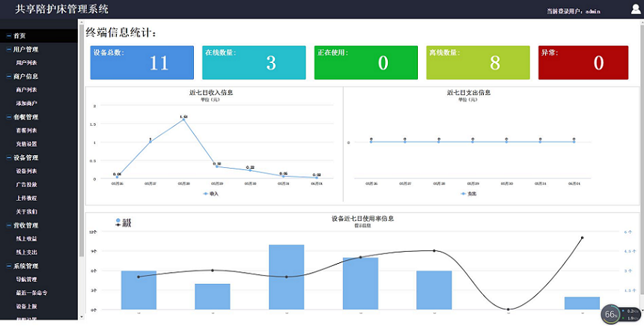Open 线上收益 under 营收管理
Screen dimensions: 644x326
(26, 239)
